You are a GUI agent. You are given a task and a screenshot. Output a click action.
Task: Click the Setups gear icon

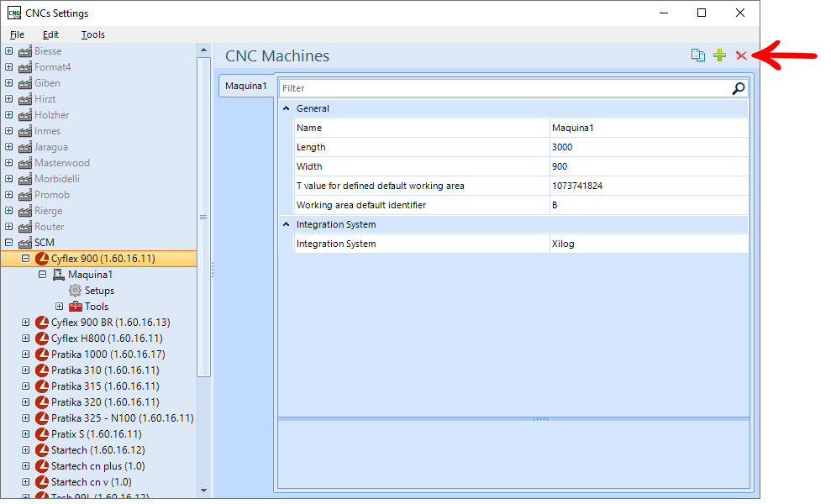[76, 291]
